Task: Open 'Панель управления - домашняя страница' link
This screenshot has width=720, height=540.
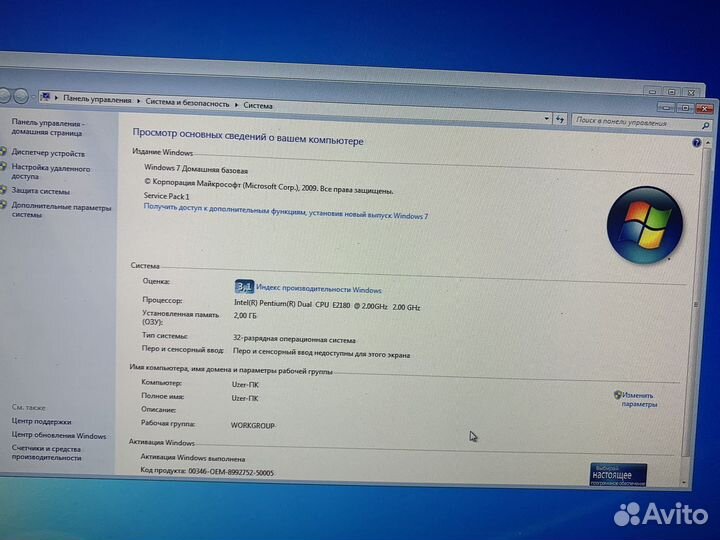Action: [48, 128]
